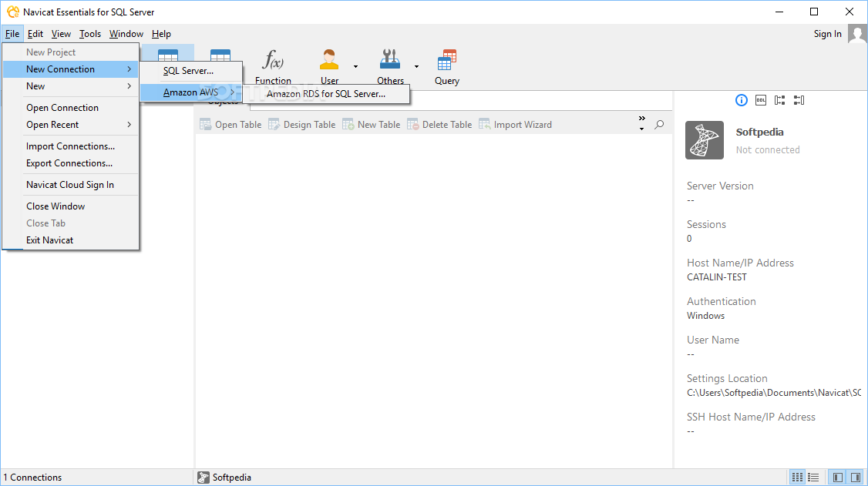Viewport: 868px width, 486px height.
Task: Select Amazon AWS submenu entry
Action: pyautogui.click(x=191, y=92)
